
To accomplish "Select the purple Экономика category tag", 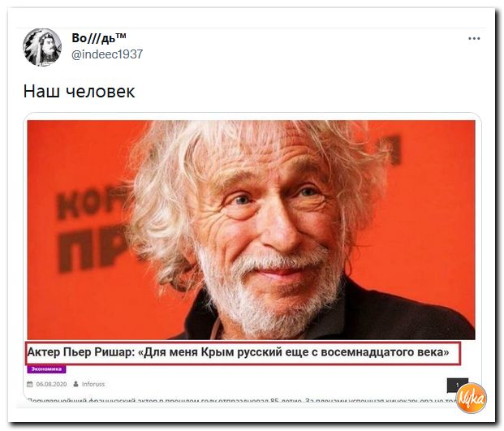I will tap(46, 369).
